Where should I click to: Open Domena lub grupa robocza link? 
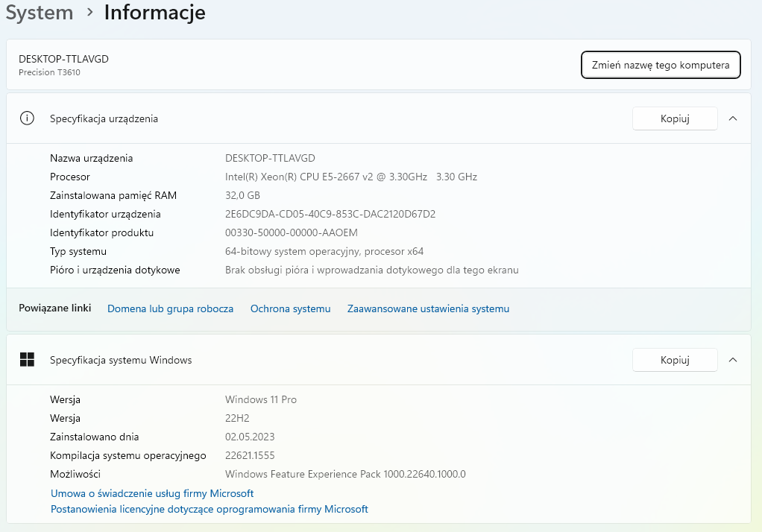pyautogui.click(x=170, y=308)
